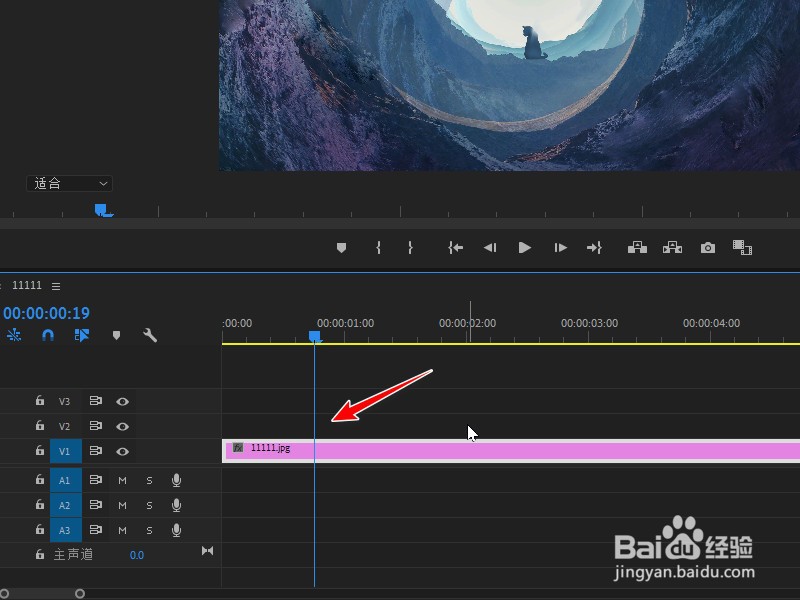Mark In point button
The height and width of the screenshot is (600, 800).
pos(378,248)
